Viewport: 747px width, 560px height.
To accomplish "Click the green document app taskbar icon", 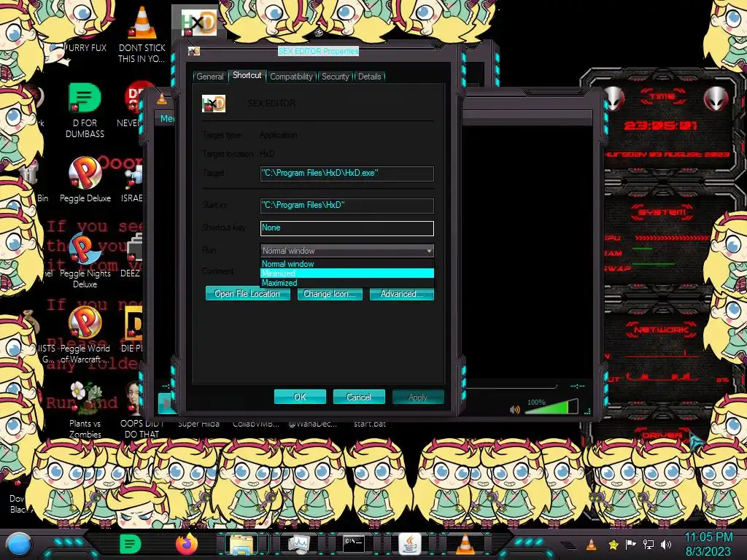I will (x=130, y=544).
